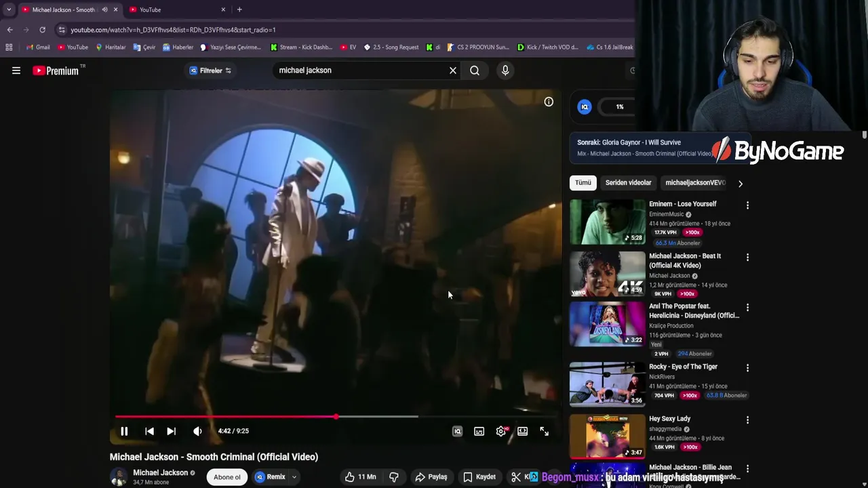Open the Stream - Kick Dashboard bookmark

coord(301,47)
